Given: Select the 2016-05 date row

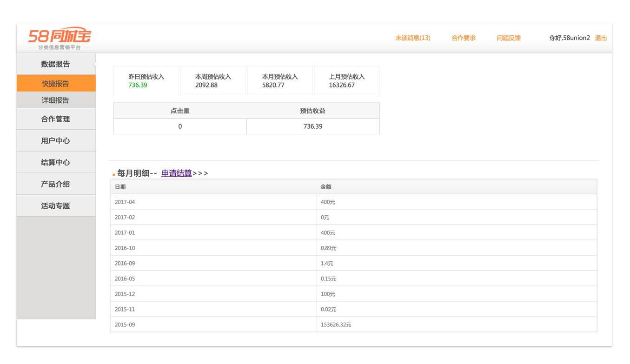Looking at the screenshot, I should point(353,279).
